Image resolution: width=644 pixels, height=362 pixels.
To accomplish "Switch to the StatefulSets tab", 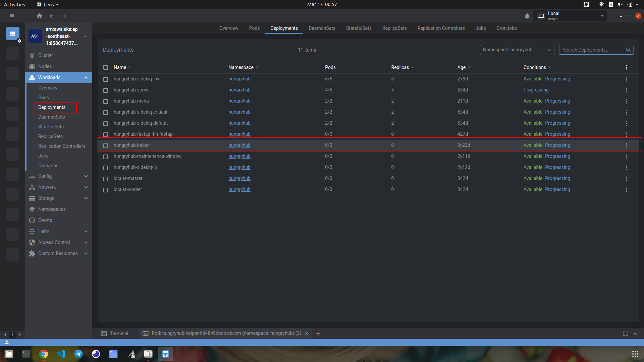I will (359, 28).
